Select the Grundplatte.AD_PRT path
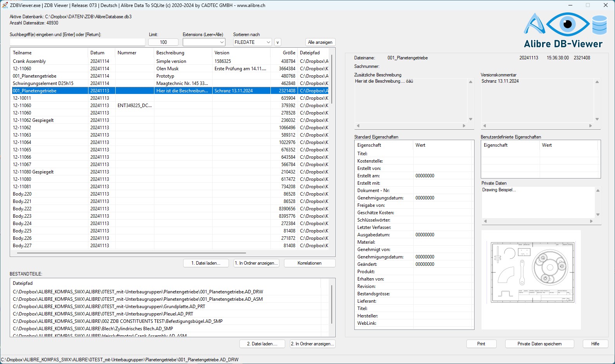The image size is (615, 364). (166, 307)
